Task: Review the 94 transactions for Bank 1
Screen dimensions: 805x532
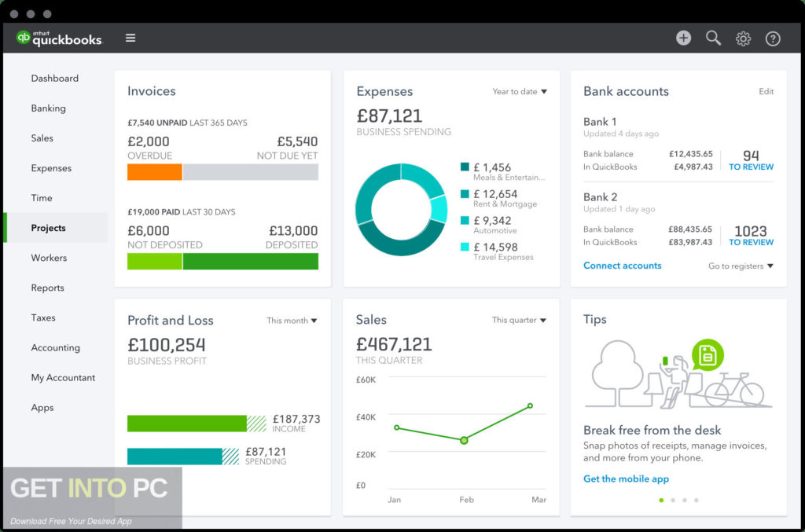Action: coord(752,160)
